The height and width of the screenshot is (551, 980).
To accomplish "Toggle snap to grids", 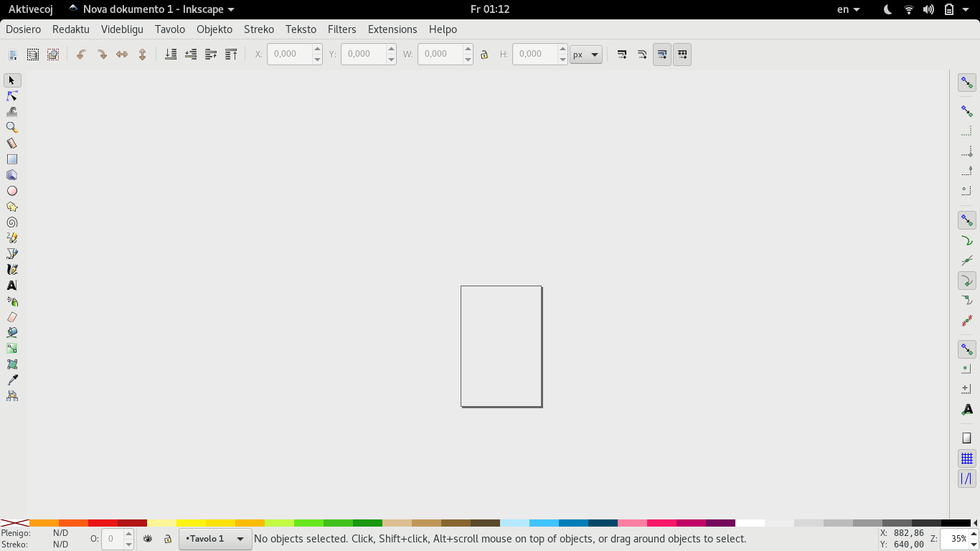I will (967, 458).
